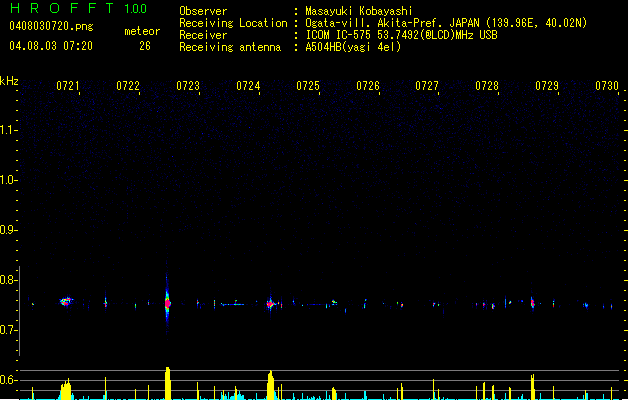The height and width of the screenshot is (400, 629).
Task: Click the Receiving antenna label
Action: click(230, 47)
